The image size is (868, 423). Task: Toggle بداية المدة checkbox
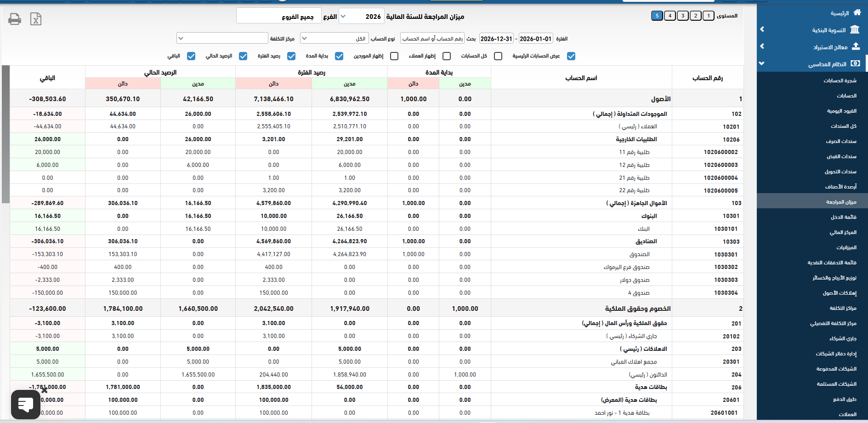click(339, 56)
